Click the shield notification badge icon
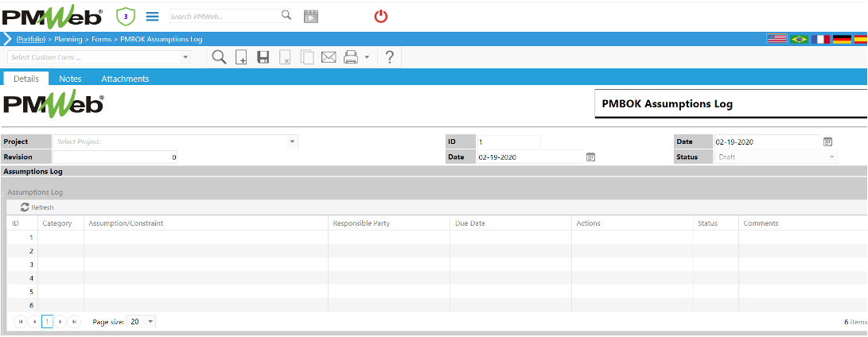Image resolution: width=868 pixels, height=337 pixels. [126, 17]
